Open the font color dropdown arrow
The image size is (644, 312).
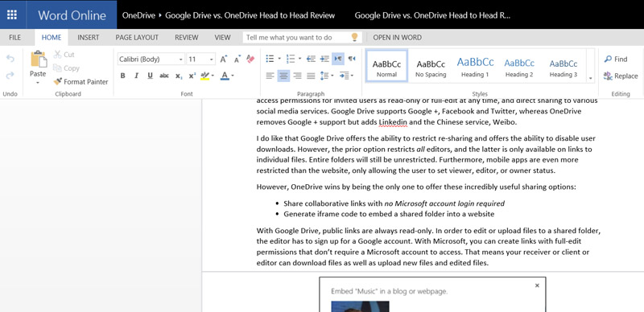(x=233, y=76)
